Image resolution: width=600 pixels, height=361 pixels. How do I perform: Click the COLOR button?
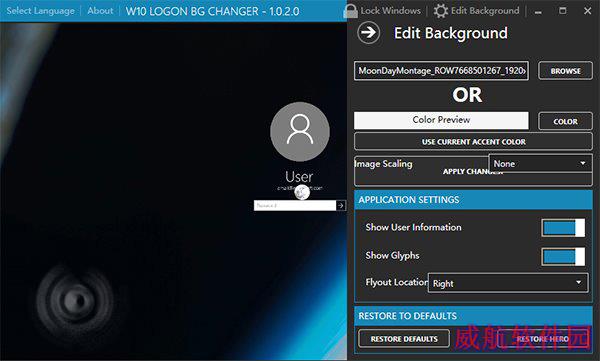coord(565,121)
